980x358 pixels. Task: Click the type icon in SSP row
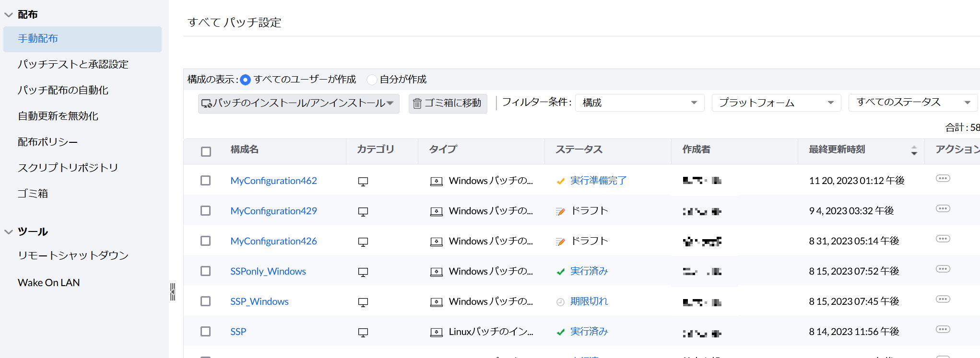tap(436, 332)
